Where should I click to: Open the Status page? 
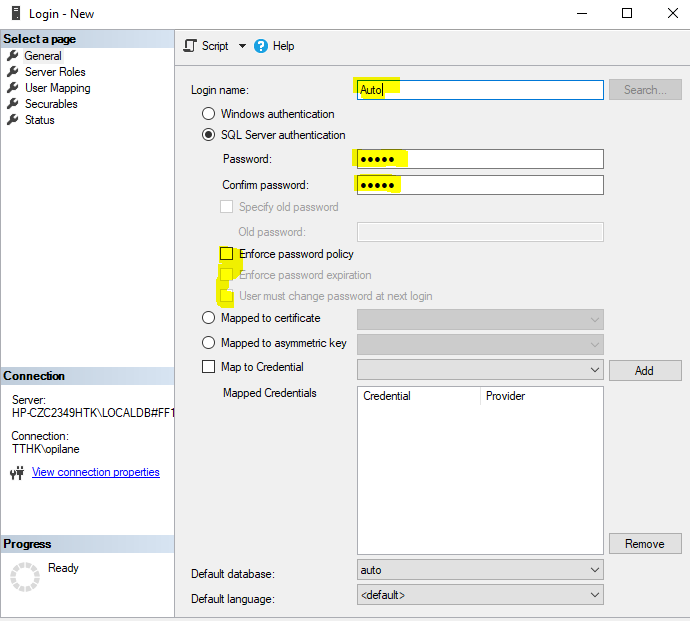click(x=40, y=120)
